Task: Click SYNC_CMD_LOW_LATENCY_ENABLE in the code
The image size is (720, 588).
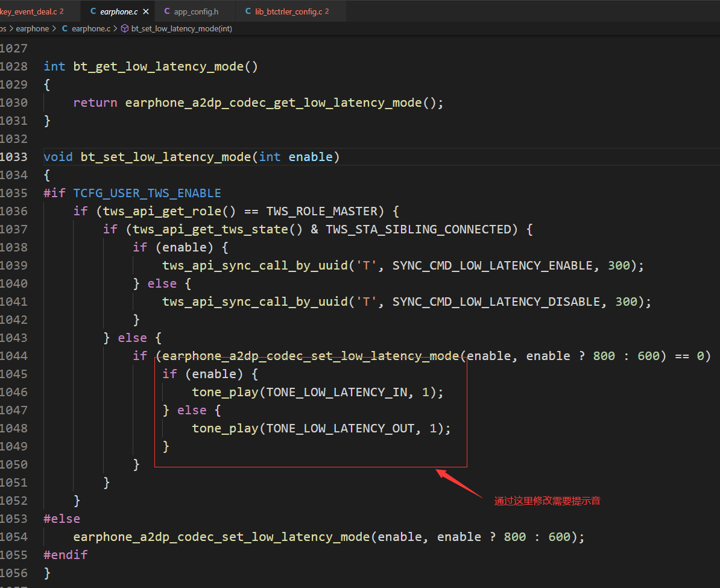Action: [492, 265]
